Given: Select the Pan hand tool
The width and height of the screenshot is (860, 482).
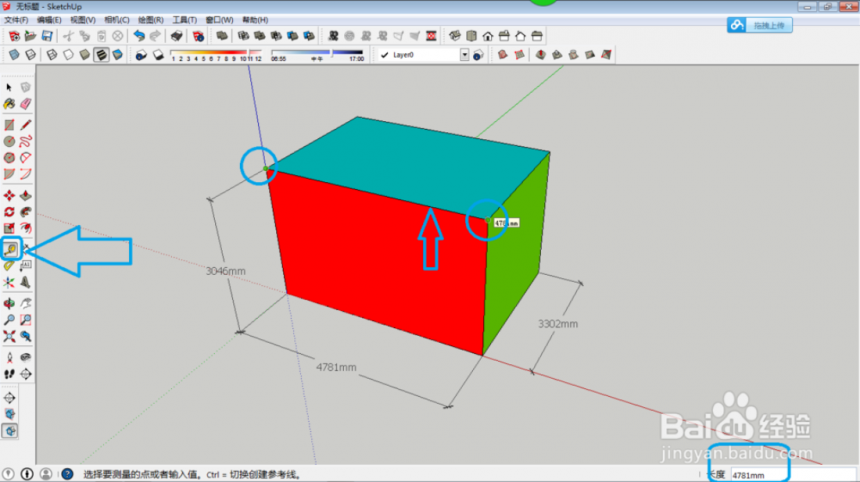Looking at the screenshot, I should 26,303.
